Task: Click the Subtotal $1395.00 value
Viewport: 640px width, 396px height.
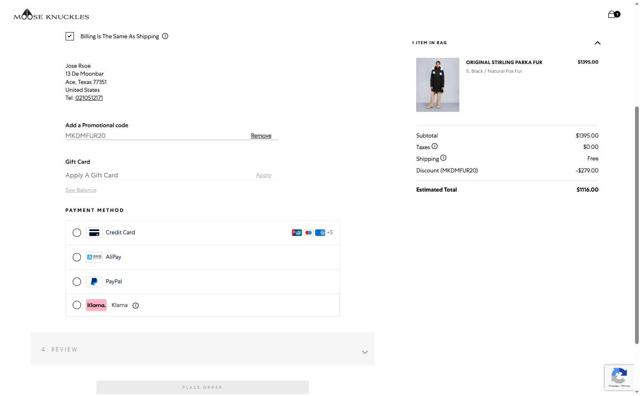Action: click(x=587, y=136)
